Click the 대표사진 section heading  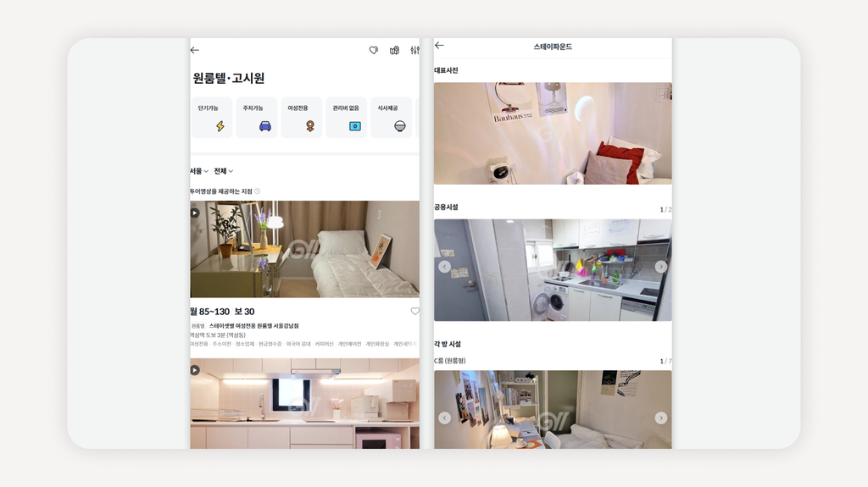click(446, 70)
